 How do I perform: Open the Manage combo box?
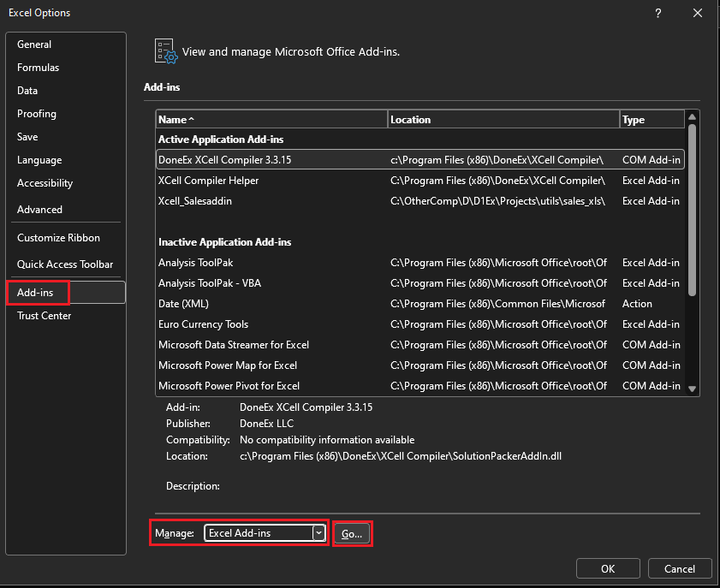pyautogui.click(x=265, y=533)
